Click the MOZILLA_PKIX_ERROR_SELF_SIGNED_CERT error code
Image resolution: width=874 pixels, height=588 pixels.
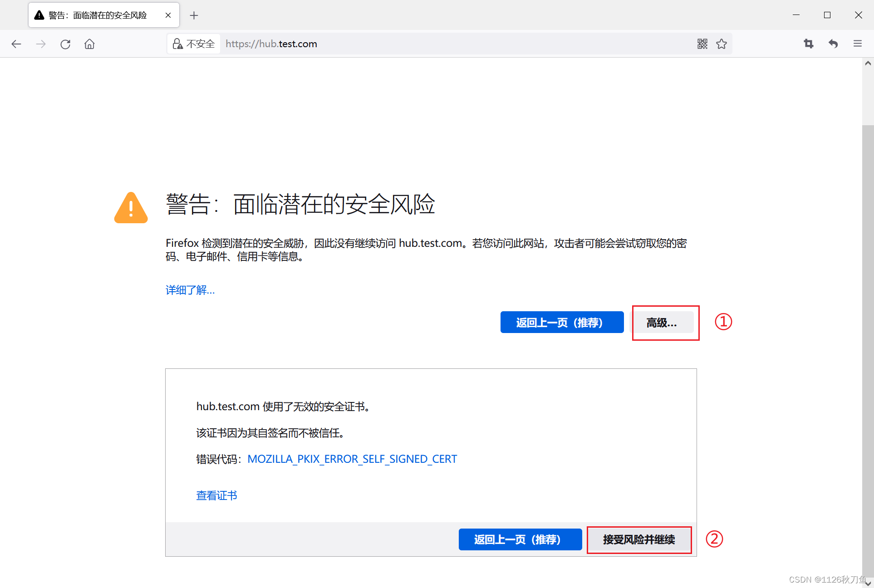[x=352, y=459]
